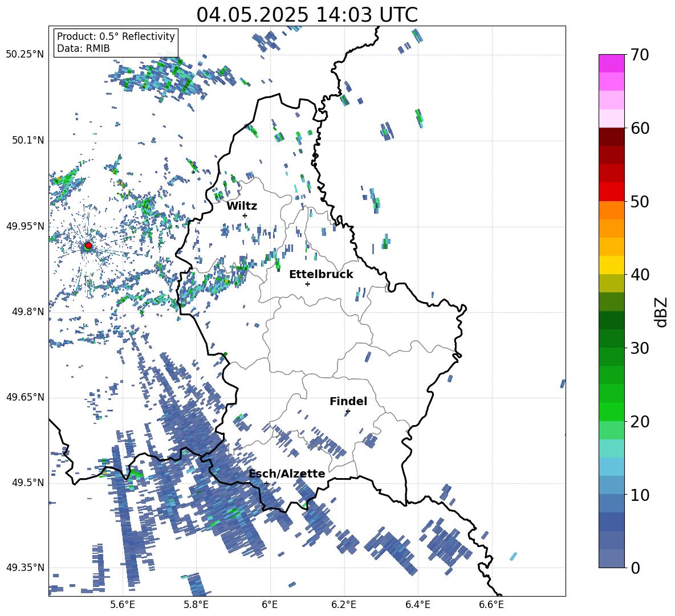Image resolution: width=675 pixels, height=616 pixels.
Task: Click the orange colorbar segment below 50
Action: pos(611,210)
